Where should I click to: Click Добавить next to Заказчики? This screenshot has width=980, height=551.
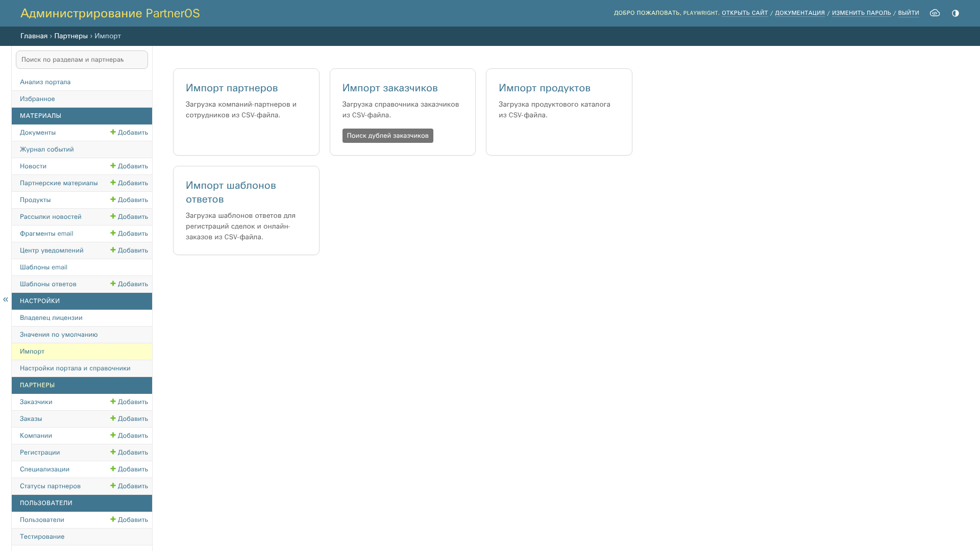click(129, 402)
